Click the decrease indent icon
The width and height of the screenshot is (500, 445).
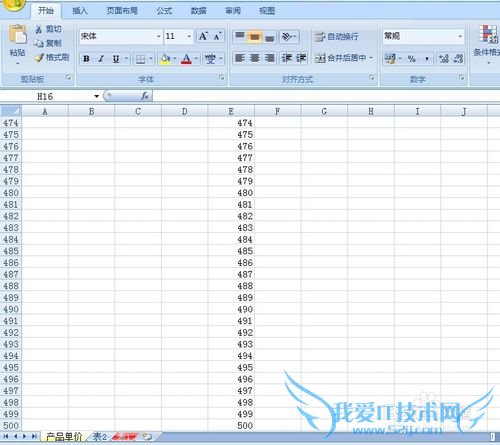(286, 58)
